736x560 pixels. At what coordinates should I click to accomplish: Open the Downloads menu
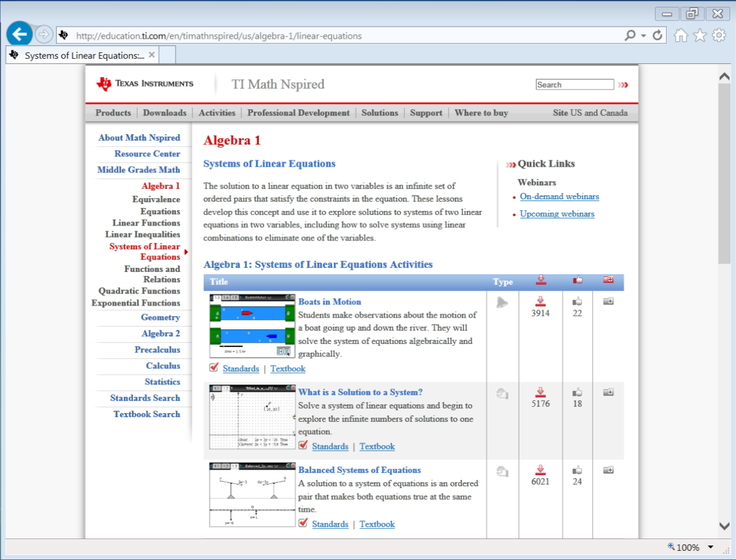click(x=165, y=113)
